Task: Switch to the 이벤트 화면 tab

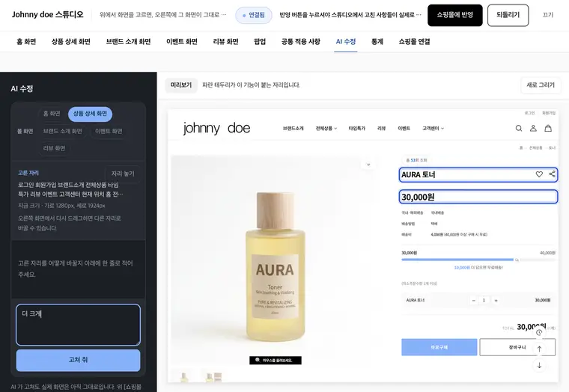Action: pyautogui.click(x=181, y=42)
